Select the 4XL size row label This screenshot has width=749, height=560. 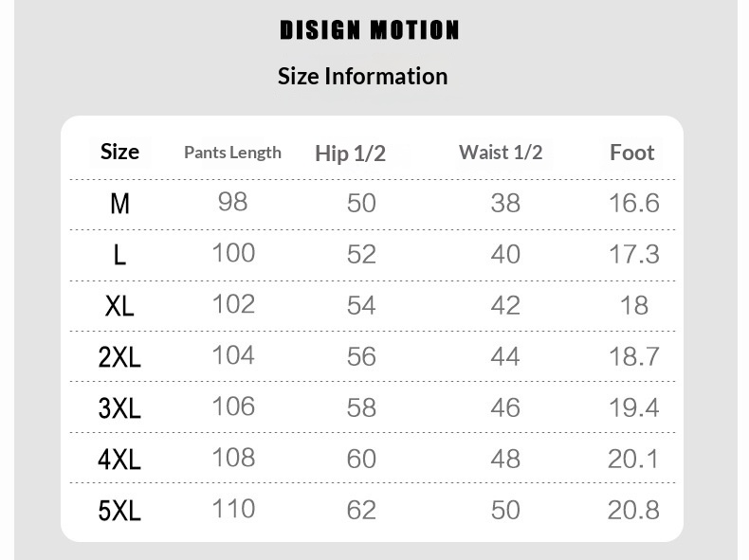point(119,460)
